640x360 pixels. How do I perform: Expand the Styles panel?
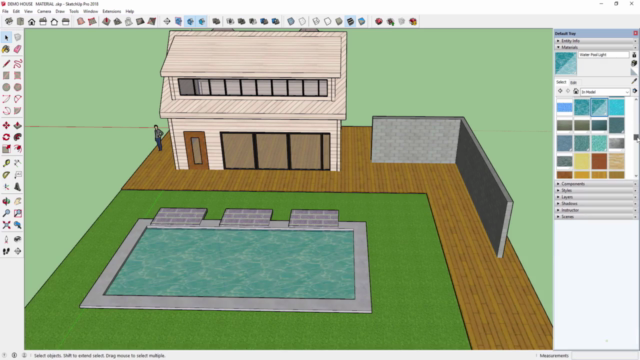coord(596,190)
